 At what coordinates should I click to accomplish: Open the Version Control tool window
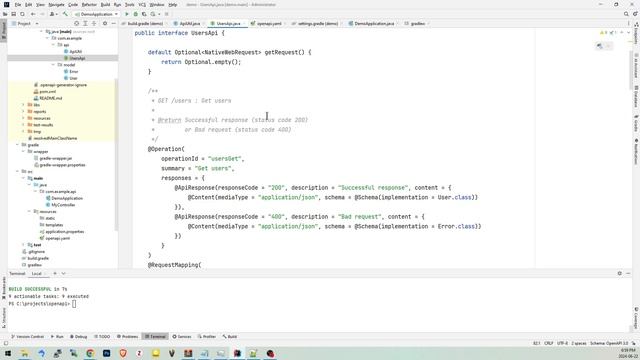pos(27,337)
